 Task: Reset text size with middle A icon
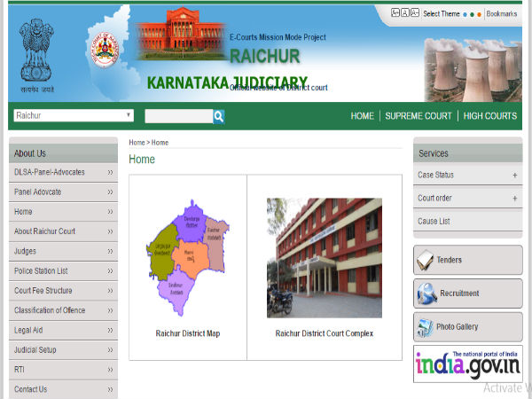pos(404,13)
